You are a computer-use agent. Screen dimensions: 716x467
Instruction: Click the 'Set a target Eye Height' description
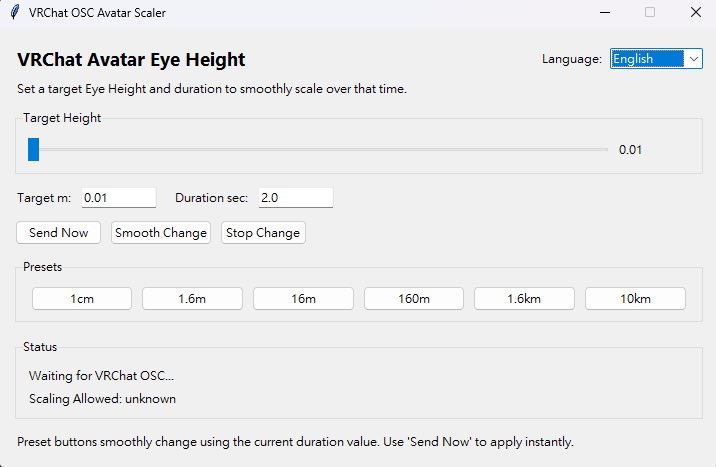(212, 89)
